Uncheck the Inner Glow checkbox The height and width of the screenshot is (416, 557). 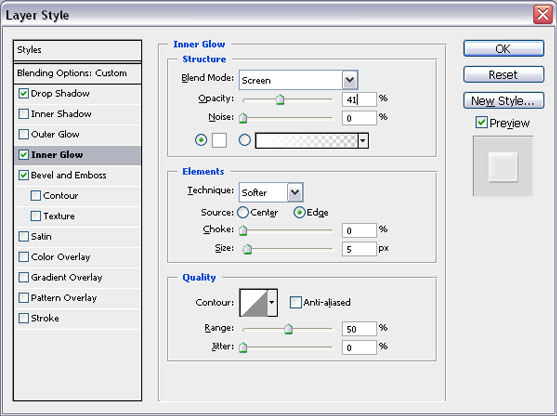coord(23,155)
